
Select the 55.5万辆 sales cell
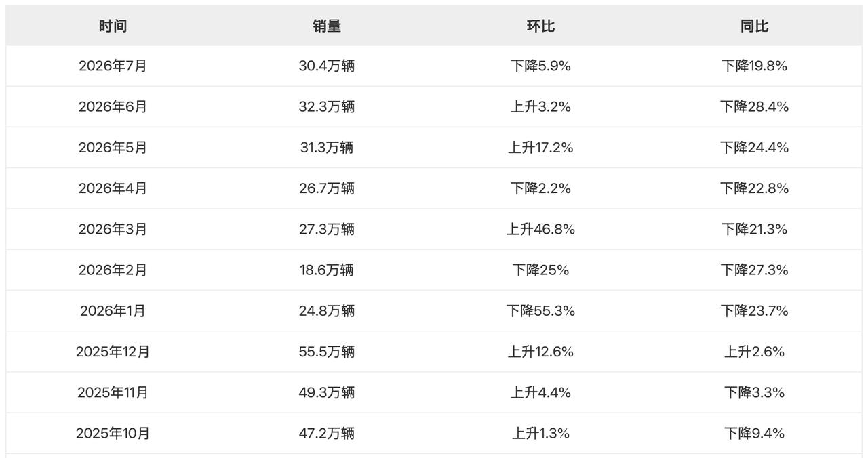coord(327,352)
